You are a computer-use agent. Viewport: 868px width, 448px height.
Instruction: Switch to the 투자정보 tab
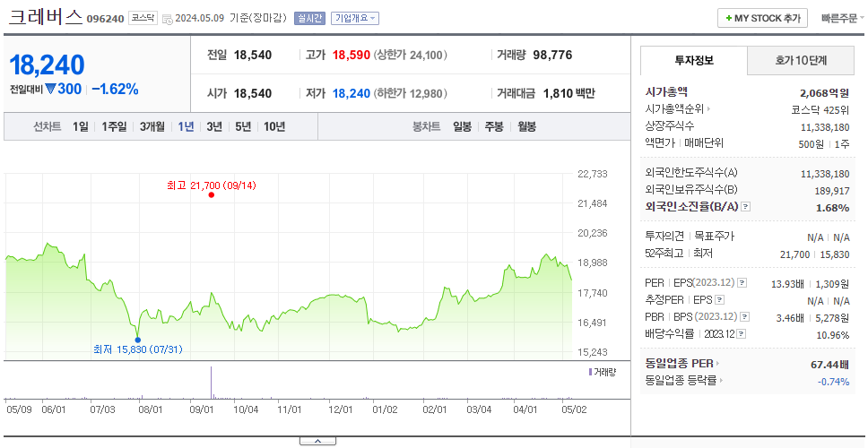694,61
